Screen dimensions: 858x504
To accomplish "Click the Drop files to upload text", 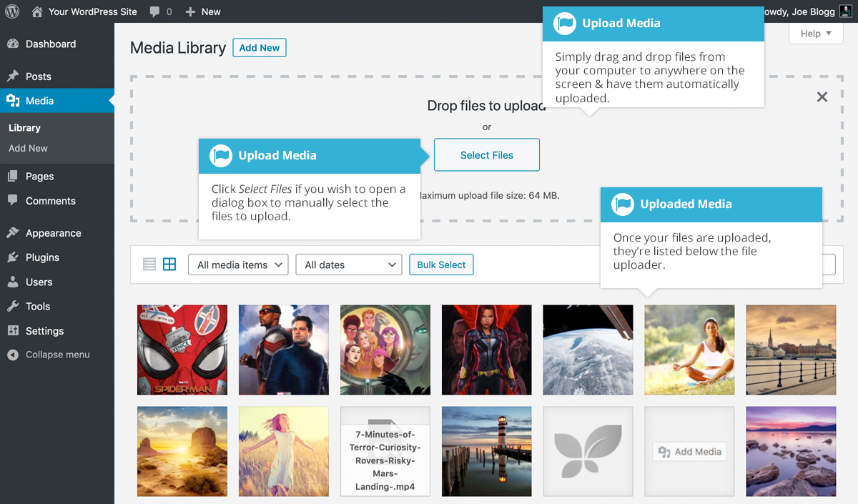I will click(486, 106).
